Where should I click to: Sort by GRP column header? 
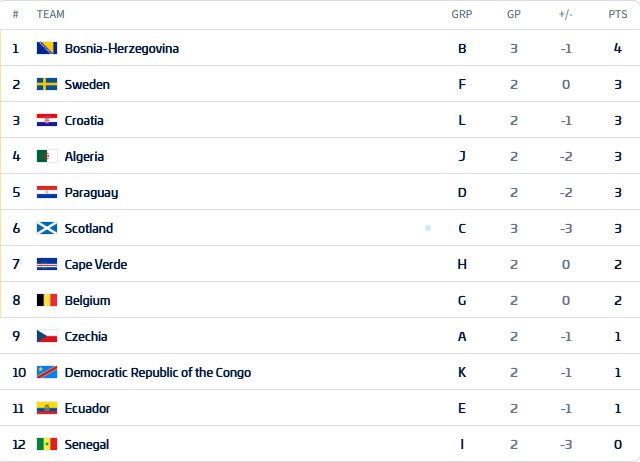click(x=462, y=14)
